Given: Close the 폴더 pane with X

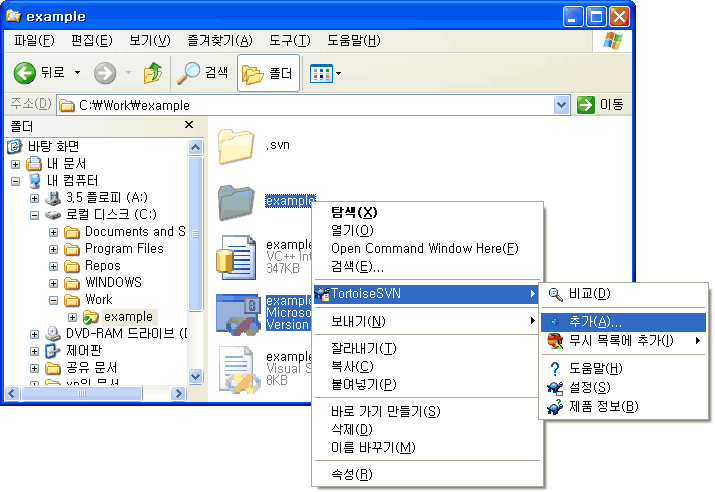Looking at the screenshot, I should point(189,125).
